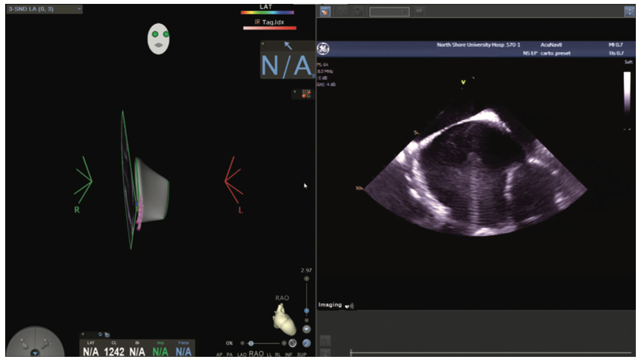This screenshot has width=643, height=364.
Task: Select the RAO view
Action: (x=256, y=354)
